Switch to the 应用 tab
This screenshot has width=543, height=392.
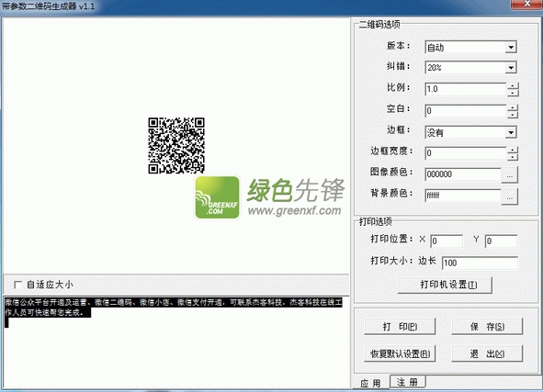click(370, 383)
